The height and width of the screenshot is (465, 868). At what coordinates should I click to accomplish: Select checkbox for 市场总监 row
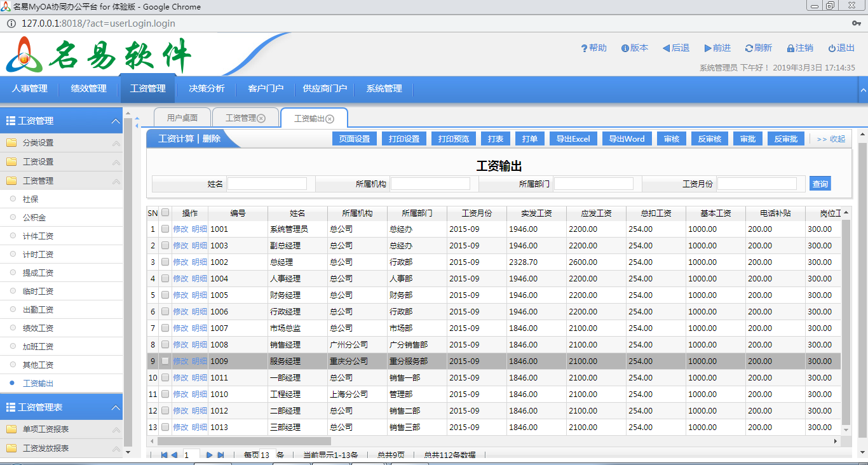click(165, 328)
